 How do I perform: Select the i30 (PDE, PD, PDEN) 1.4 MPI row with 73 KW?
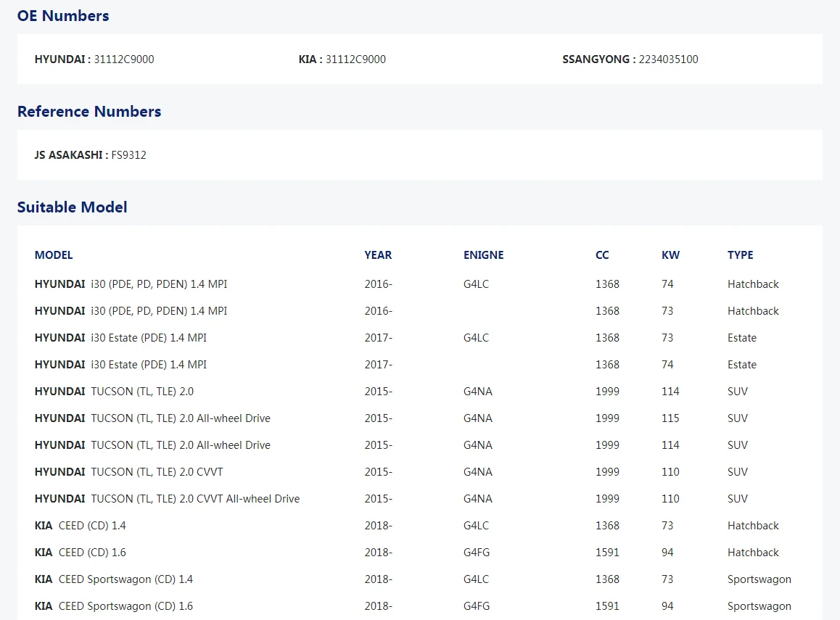419,311
